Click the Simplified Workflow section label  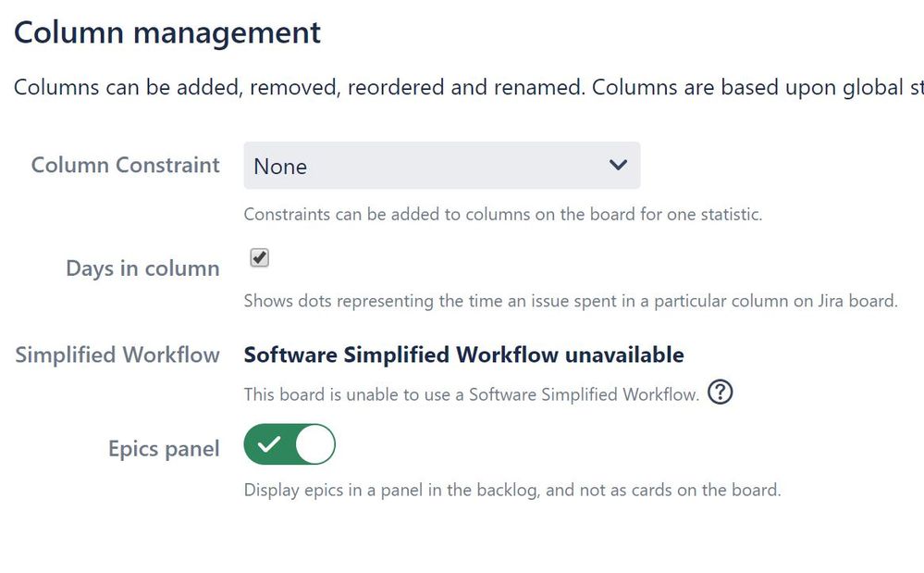117,355
